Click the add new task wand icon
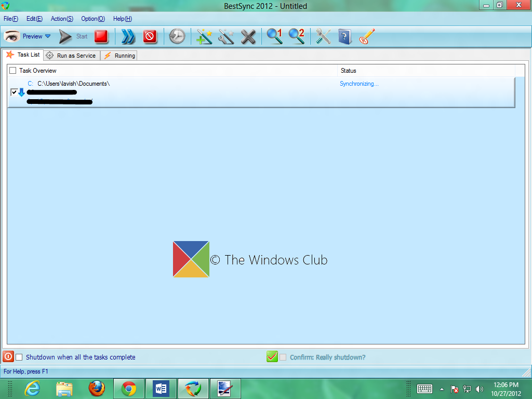The image size is (532, 399). 204,37
